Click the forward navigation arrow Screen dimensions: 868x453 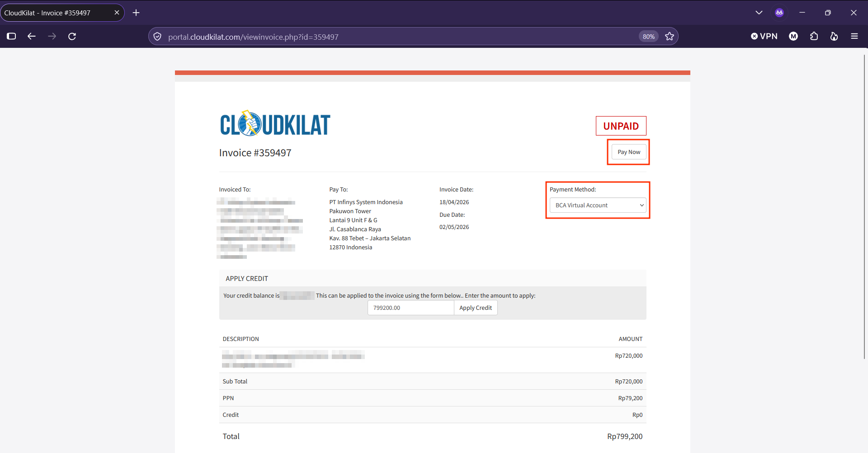52,36
